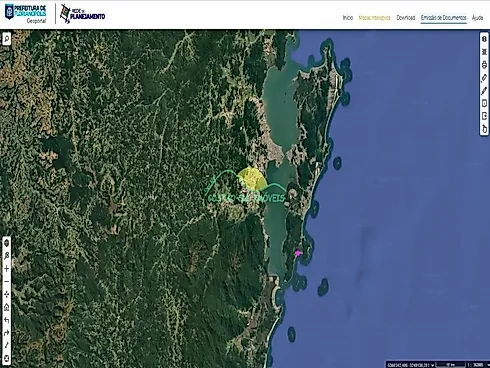Open the Ajuda menu item
This screenshot has width=490, height=368.
click(x=477, y=18)
